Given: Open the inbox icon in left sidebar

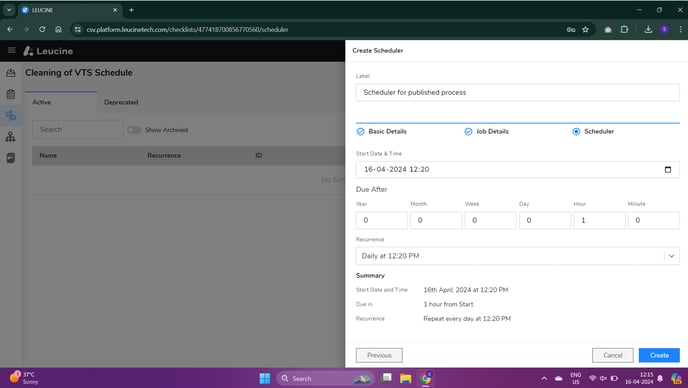Looking at the screenshot, I should 11,73.
